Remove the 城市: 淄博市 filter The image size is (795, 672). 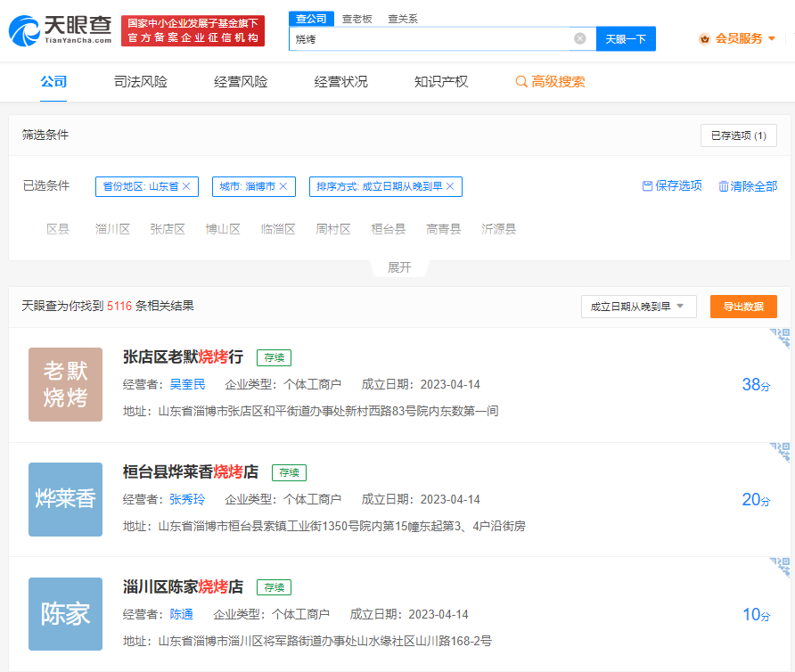click(x=283, y=186)
